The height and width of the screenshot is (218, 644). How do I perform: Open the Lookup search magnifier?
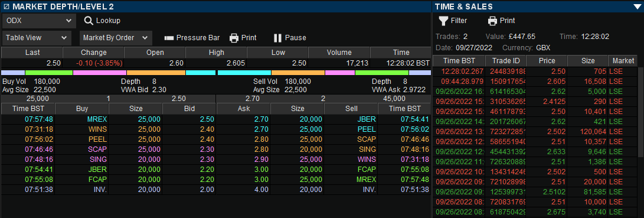(89, 21)
